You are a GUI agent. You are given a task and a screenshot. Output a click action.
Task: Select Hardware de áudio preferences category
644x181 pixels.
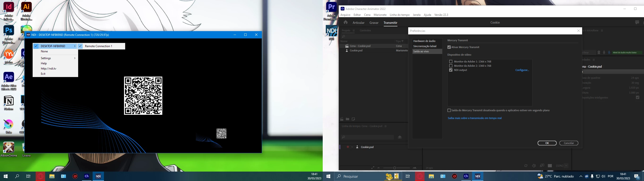(x=427, y=41)
